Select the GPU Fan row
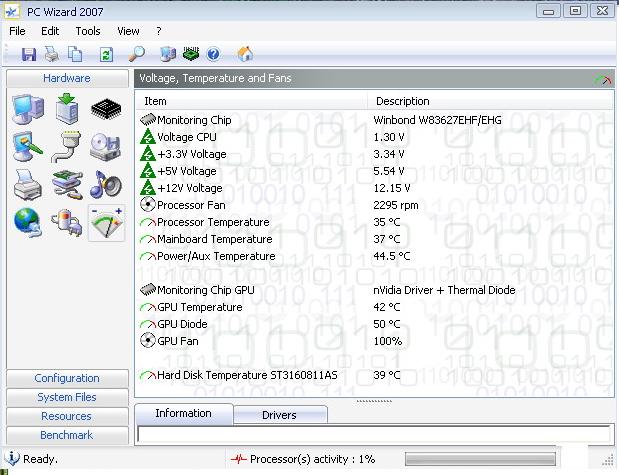This screenshot has width=619, height=475. coord(374,341)
